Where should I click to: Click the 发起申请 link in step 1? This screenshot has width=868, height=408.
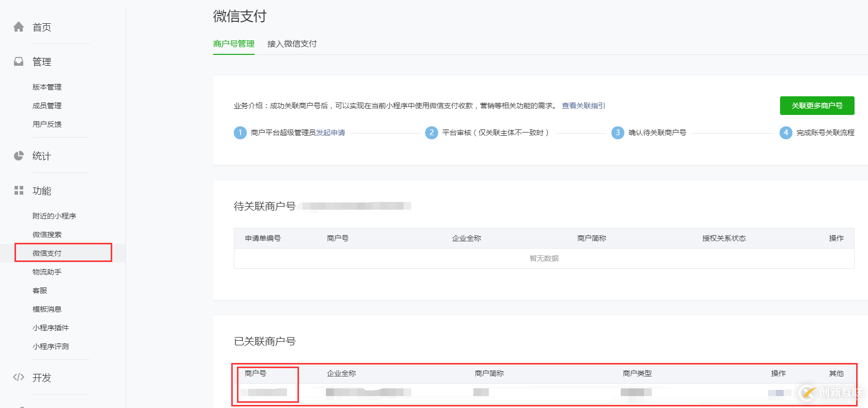[x=331, y=133]
